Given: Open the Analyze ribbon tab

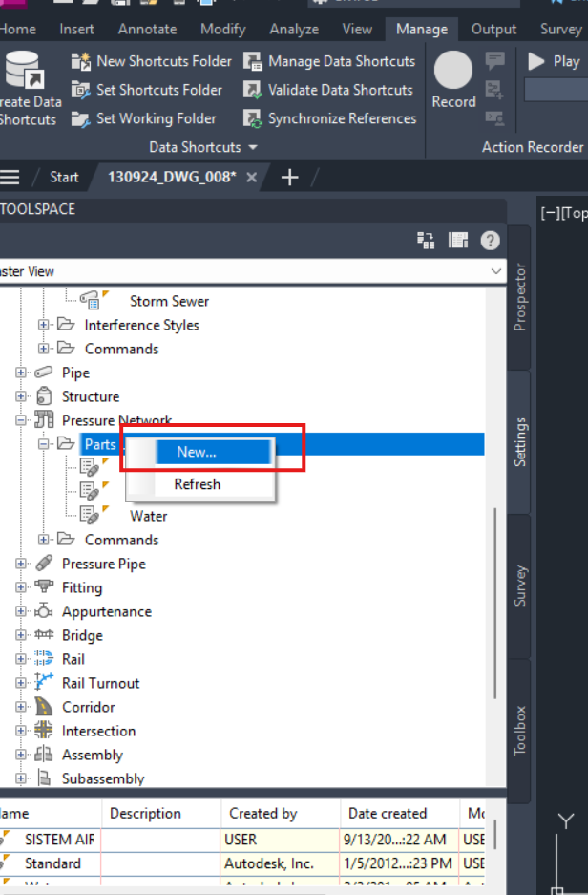Looking at the screenshot, I should pos(294,29).
